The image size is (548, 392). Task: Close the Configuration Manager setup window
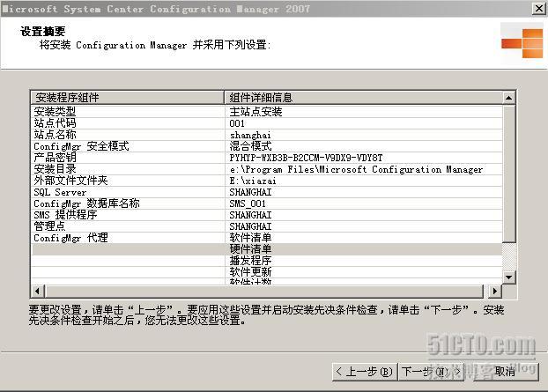click(x=538, y=9)
